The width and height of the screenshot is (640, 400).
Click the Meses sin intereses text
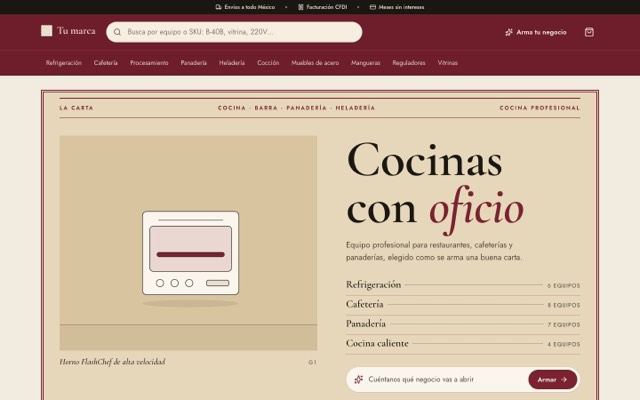pyautogui.click(x=401, y=7)
